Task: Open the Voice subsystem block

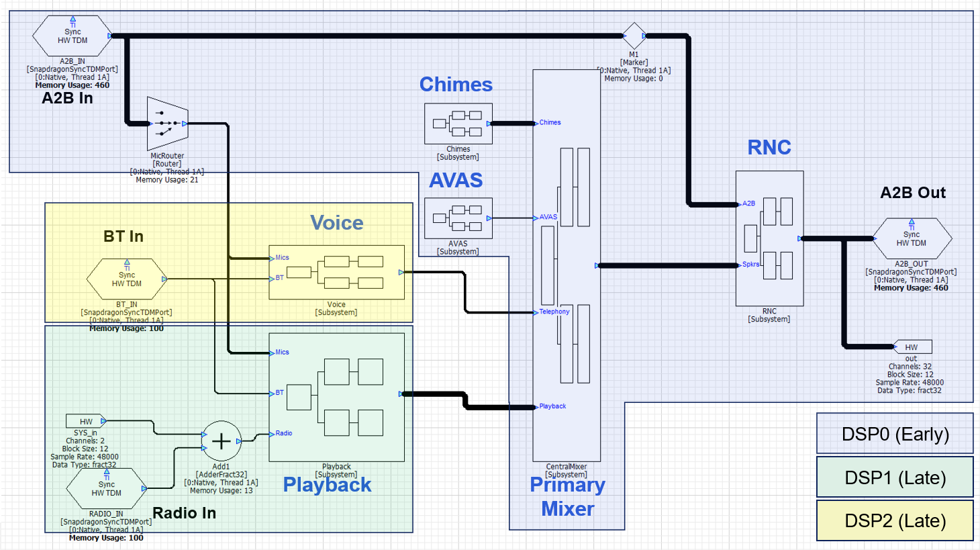Action: [336, 272]
